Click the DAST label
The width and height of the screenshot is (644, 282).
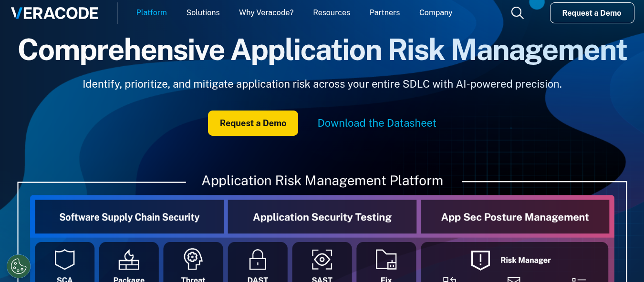(x=258, y=279)
